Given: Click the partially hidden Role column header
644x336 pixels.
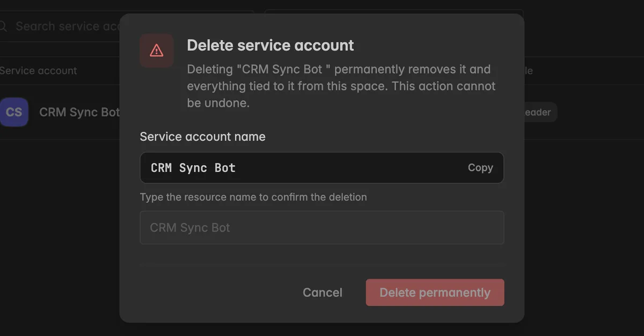Looking at the screenshot, I should click(x=529, y=71).
